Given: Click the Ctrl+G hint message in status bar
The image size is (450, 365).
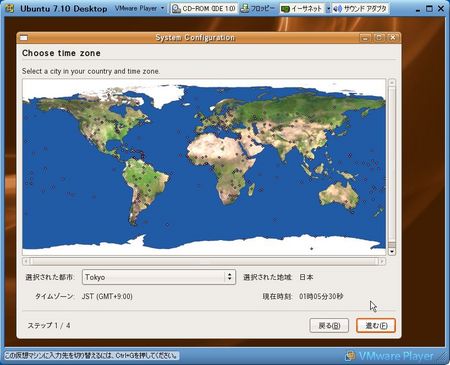Looking at the screenshot, I should (91, 356).
